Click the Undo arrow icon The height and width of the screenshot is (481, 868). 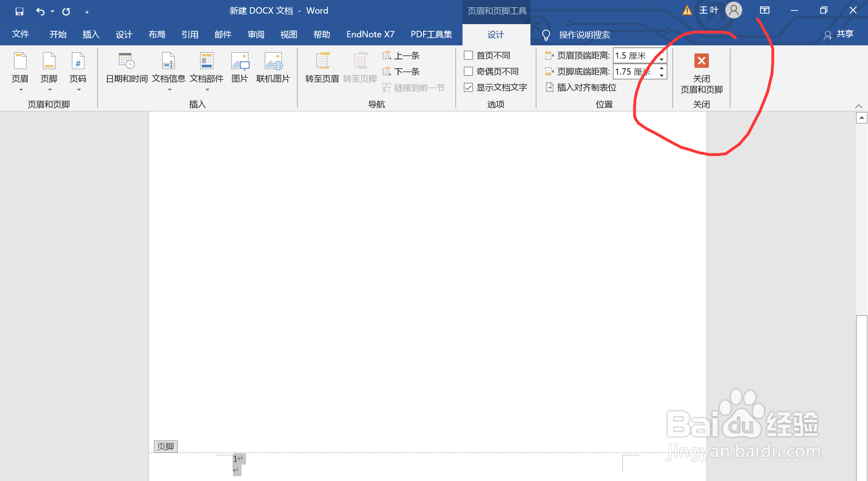(40, 11)
